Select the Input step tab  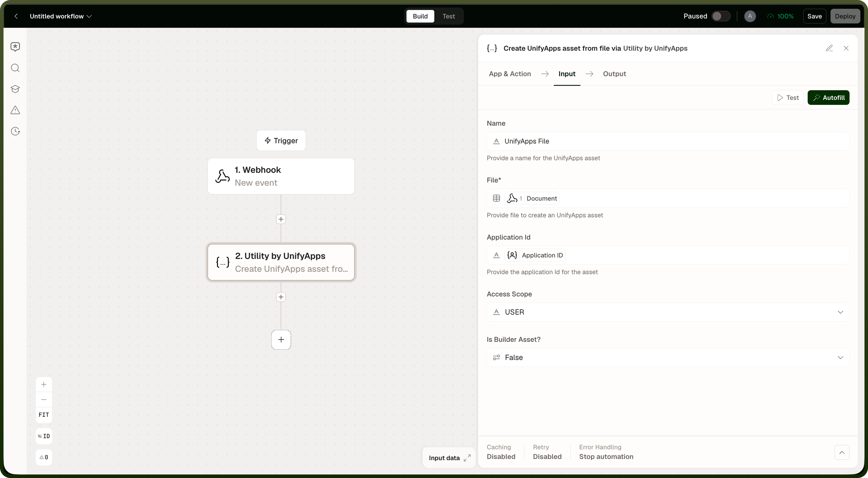567,74
